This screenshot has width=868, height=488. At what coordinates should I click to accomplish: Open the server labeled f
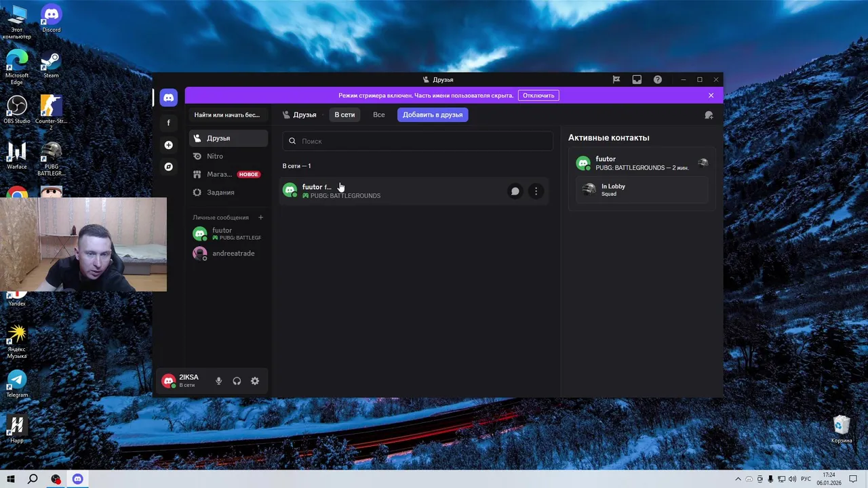coord(168,123)
